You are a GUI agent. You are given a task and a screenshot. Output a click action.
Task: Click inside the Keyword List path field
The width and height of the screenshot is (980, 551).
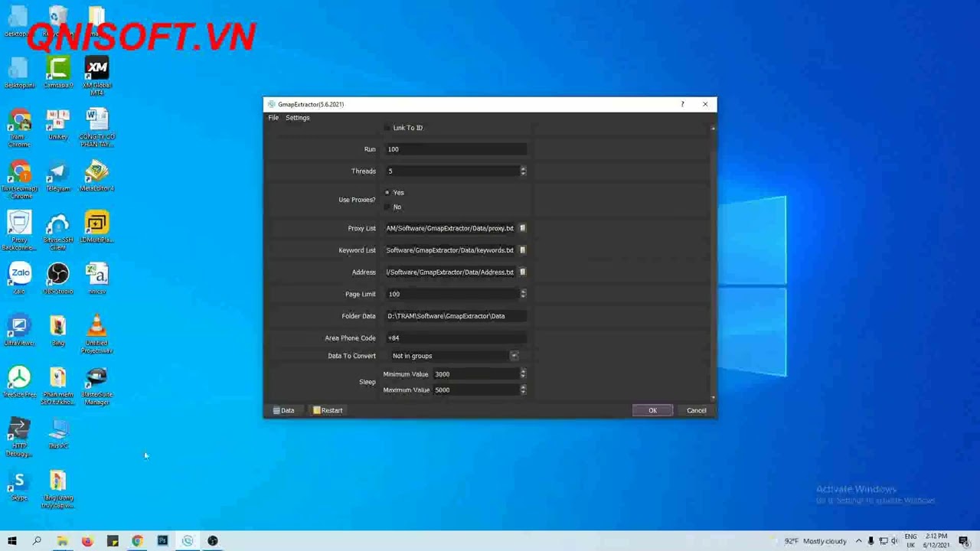click(x=450, y=250)
